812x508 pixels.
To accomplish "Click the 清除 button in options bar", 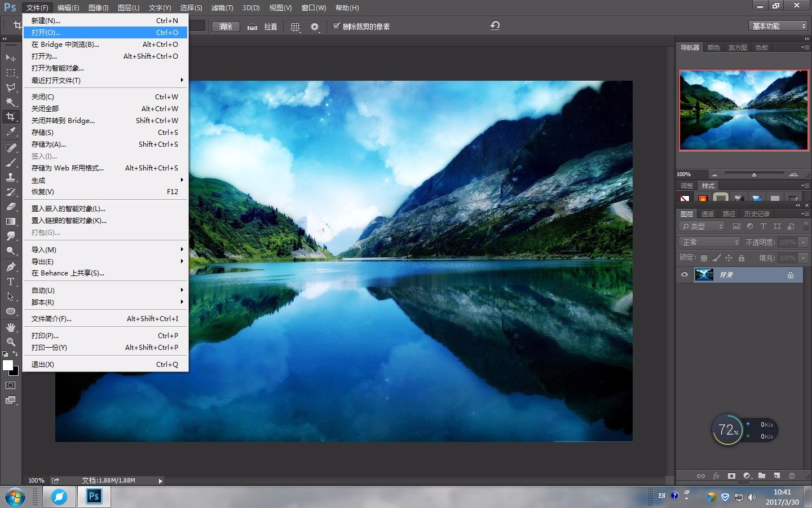I will pyautogui.click(x=226, y=27).
